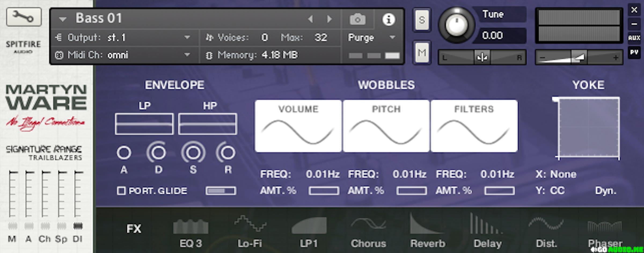Select the LP envelope filter display

point(144,124)
